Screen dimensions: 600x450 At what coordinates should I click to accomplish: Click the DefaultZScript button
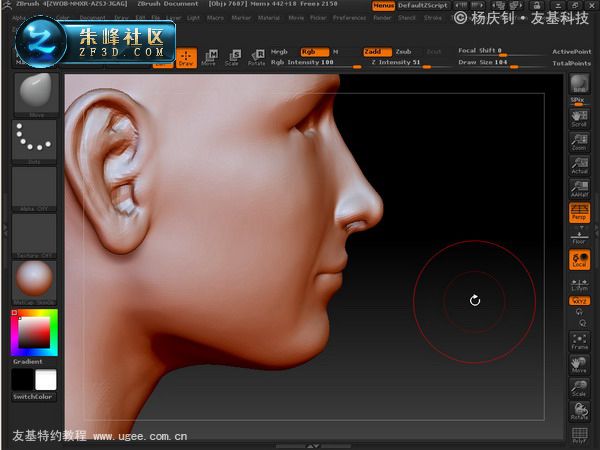click(x=423, y=6)
